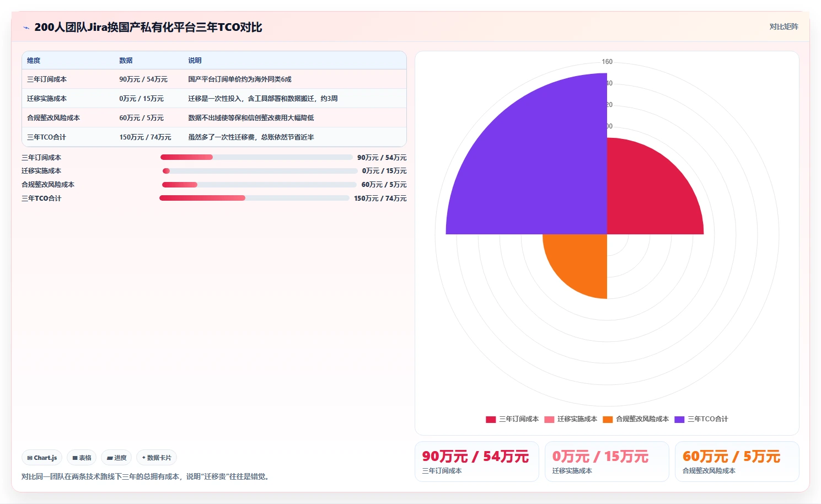Screen dimensions: 821x504
Task: Select table cell 三年TCO合计
Action: tap(46, 137)
